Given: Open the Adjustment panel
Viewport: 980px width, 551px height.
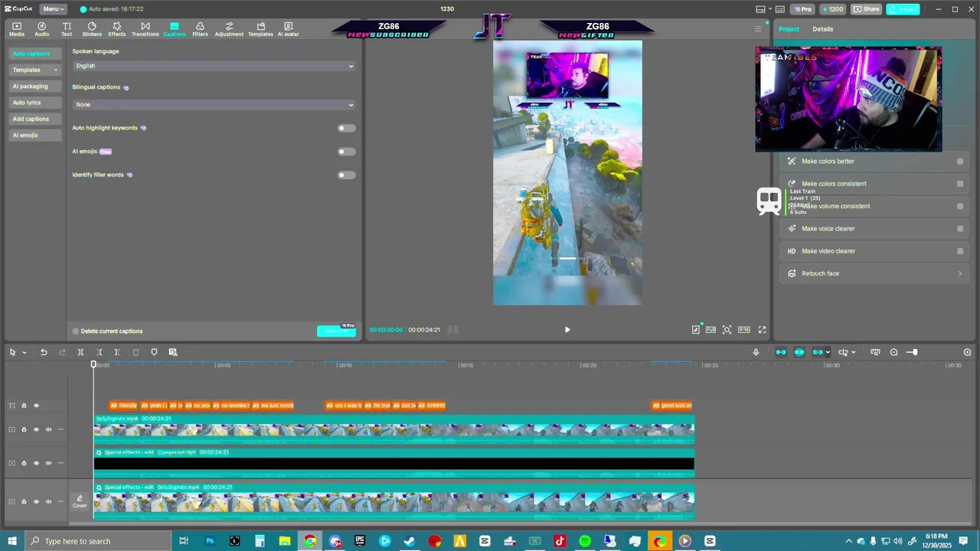Looking at the screenshot, I should (229, 29).
